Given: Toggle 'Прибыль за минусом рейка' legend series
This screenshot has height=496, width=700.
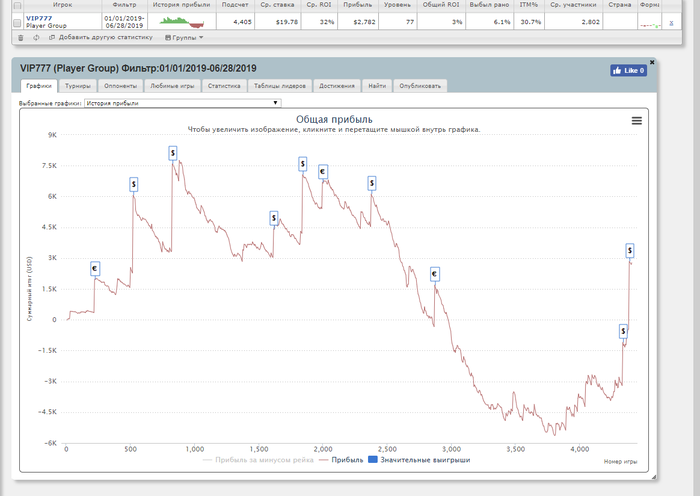Looking at the screenshot, I should [x=258, y=460].
